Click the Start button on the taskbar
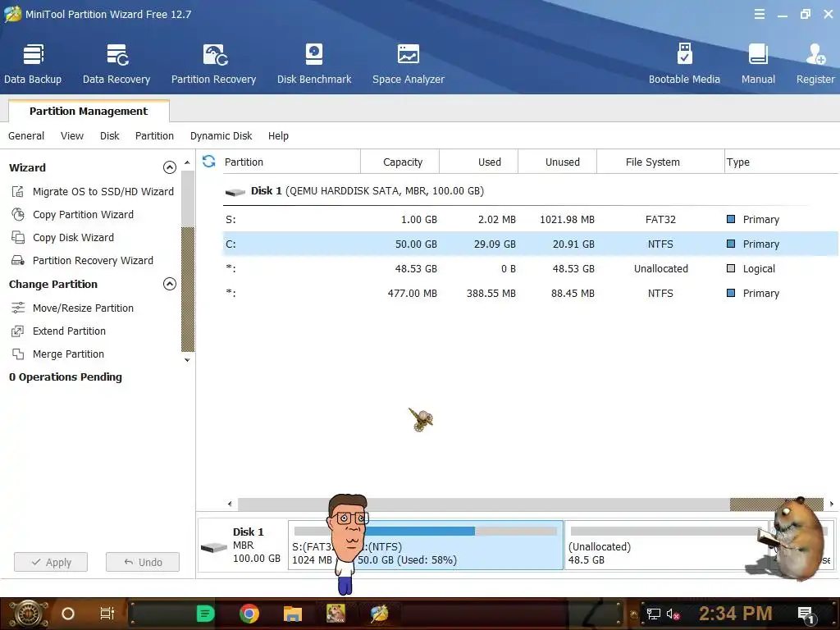 (27, 614)
